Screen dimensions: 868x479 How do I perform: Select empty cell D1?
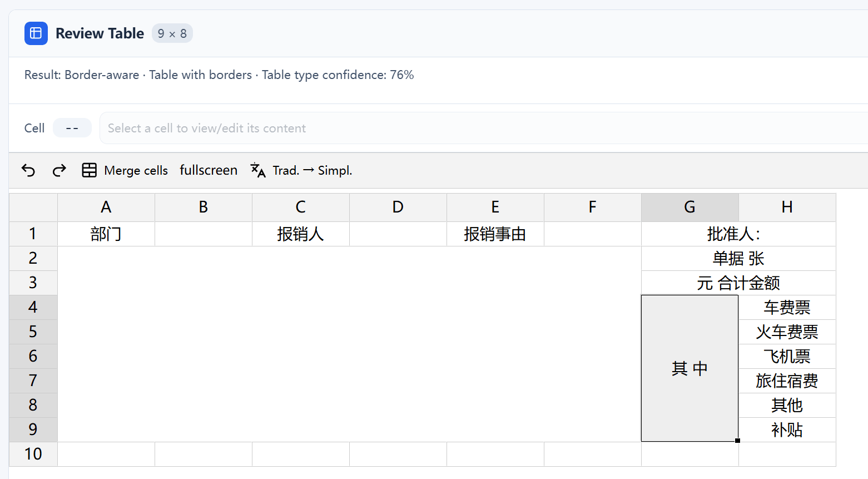[398, 234]
